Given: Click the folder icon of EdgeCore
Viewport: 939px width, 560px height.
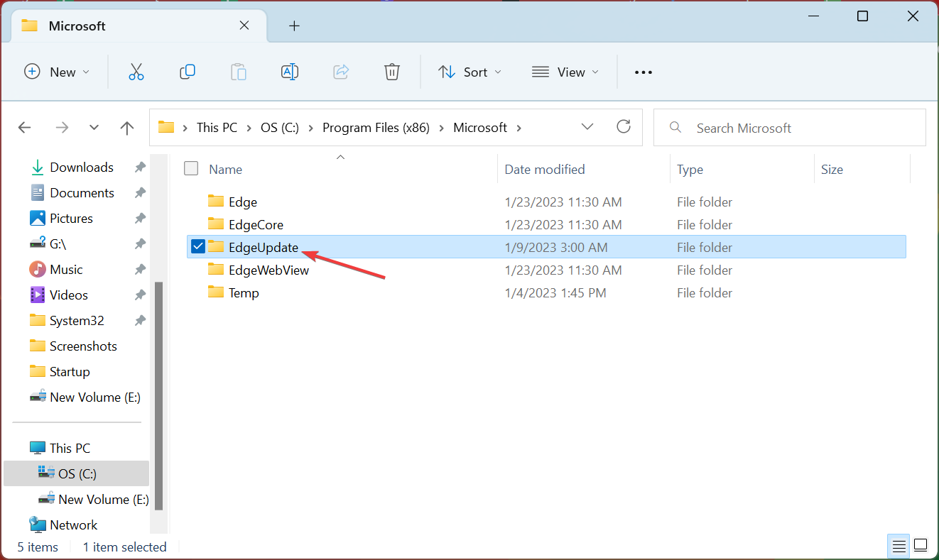Looking at the screenshot, I should pos(216,224).
